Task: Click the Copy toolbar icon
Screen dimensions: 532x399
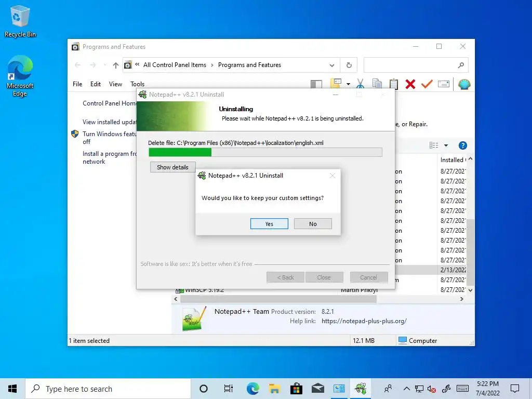Action: [377, 84]
